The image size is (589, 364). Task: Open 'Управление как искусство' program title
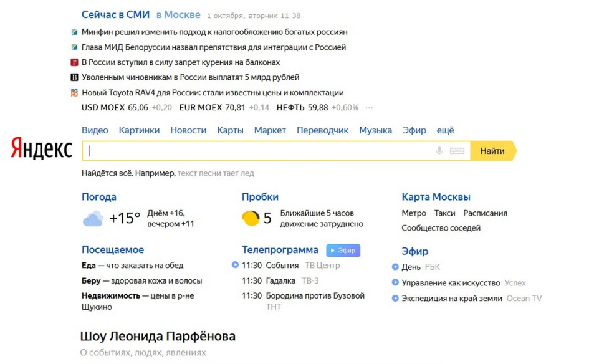tap(451, 283)
